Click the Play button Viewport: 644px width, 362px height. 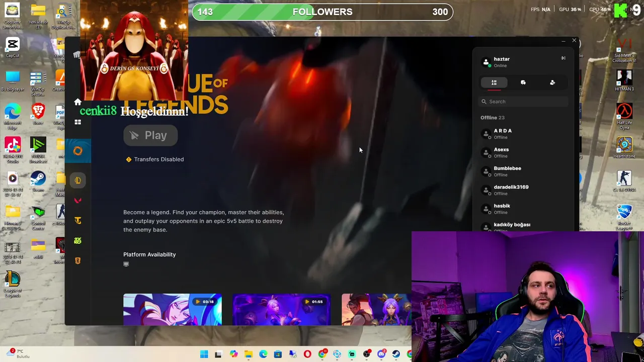pyautogui.click(x=150, y=135)
